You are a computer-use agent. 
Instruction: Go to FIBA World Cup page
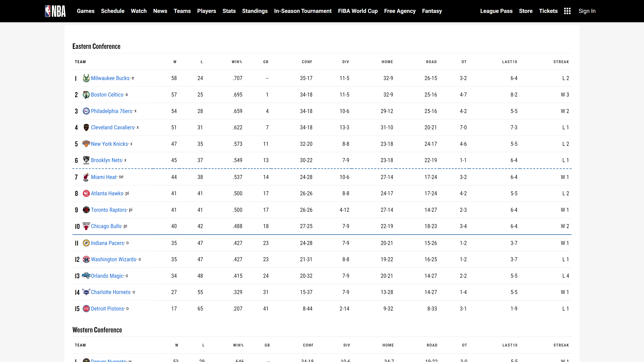coord(358,11)
